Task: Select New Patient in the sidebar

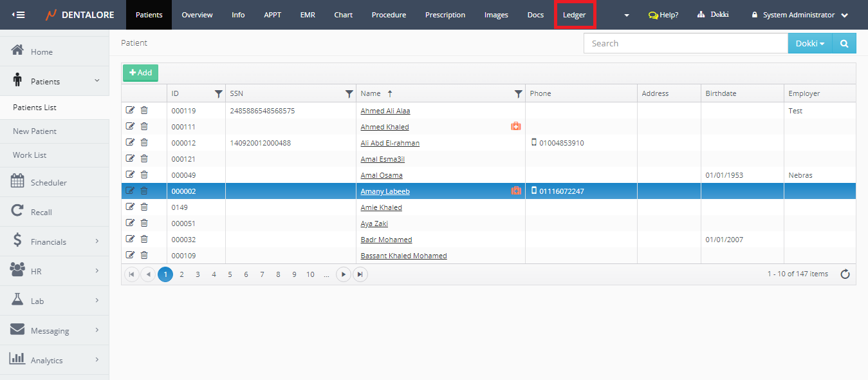Action: coord(35,131)
